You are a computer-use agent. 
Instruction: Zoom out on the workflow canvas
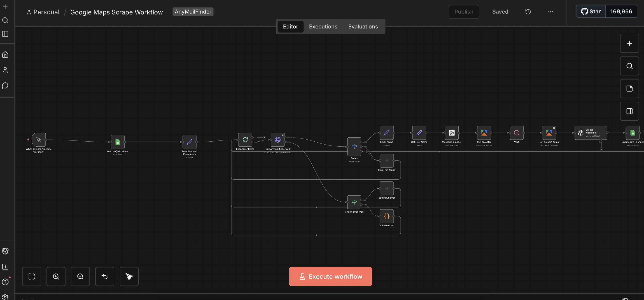tap(80, 277)
